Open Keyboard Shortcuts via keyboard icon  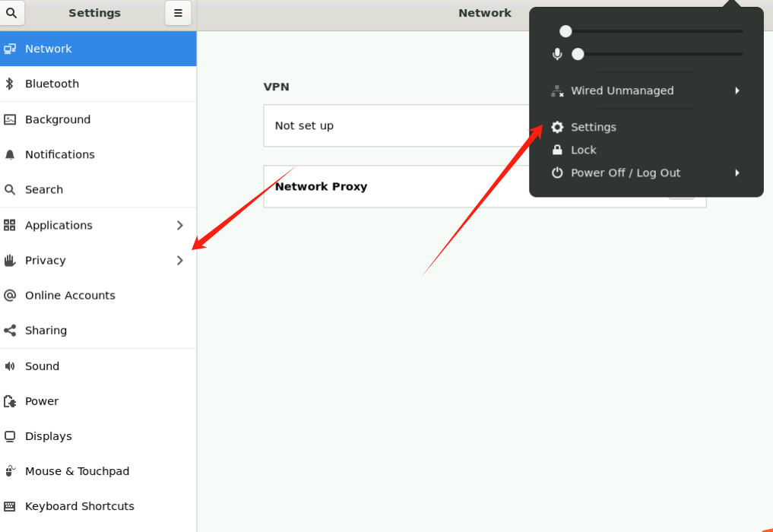click(9, 506)
